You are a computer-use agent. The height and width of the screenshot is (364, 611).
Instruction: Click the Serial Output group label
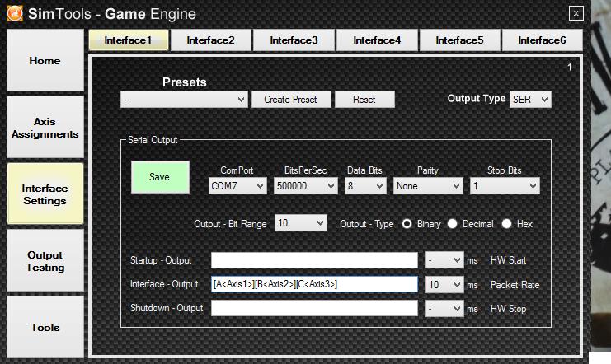[x=153, y=140]
